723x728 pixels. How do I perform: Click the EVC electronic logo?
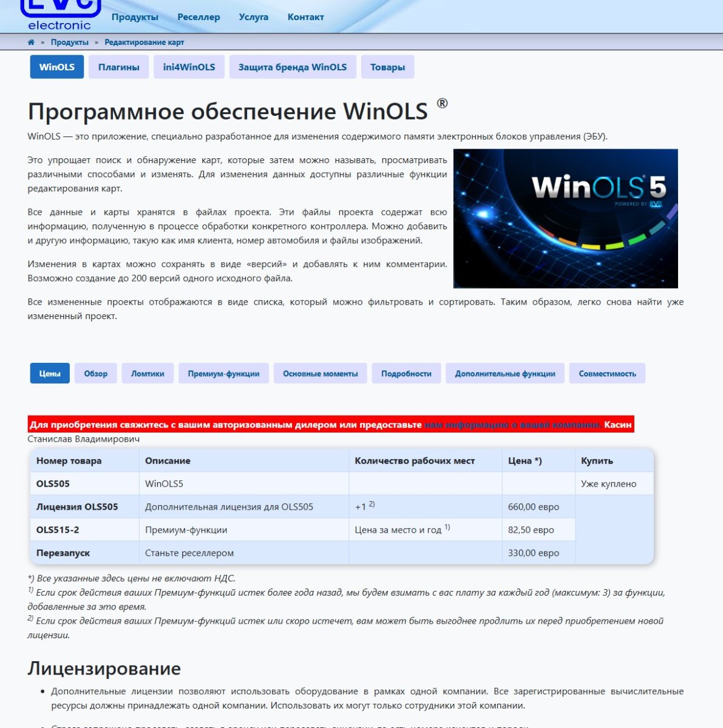pos(59,14)
